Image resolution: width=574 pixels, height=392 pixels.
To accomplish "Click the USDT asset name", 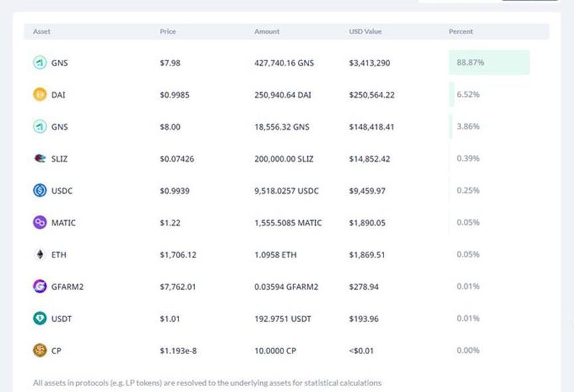I will tap(62, 319).
